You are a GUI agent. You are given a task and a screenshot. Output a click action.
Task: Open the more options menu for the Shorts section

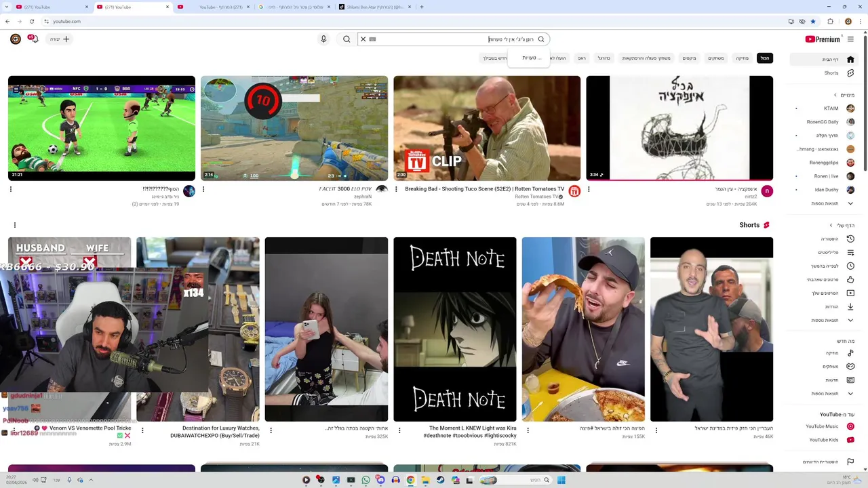[x=15, y=225]
